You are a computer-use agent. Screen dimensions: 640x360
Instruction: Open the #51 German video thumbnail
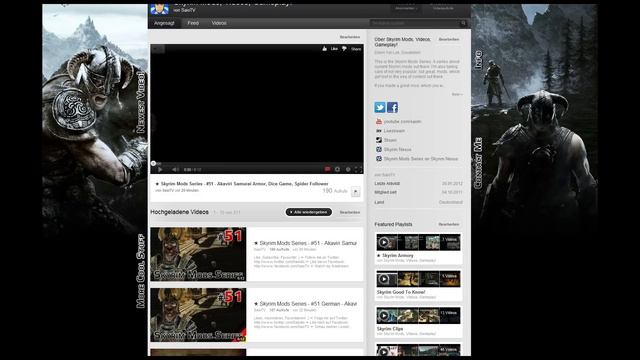(198, 315)
